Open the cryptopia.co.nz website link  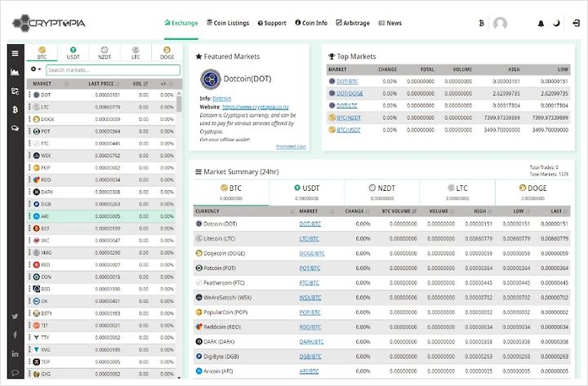coord(256,107)
